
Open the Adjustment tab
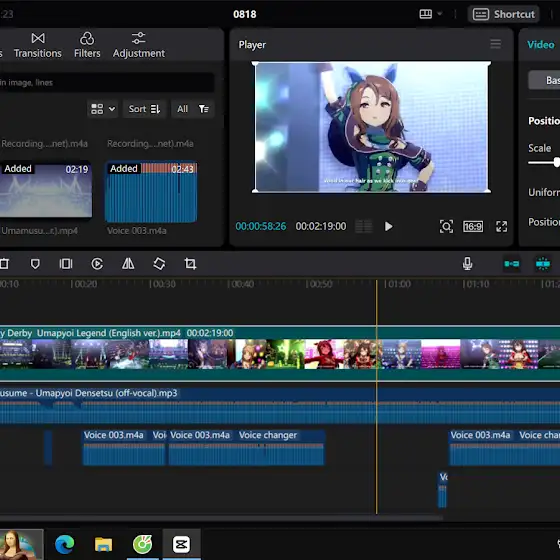tap(139, 45)
